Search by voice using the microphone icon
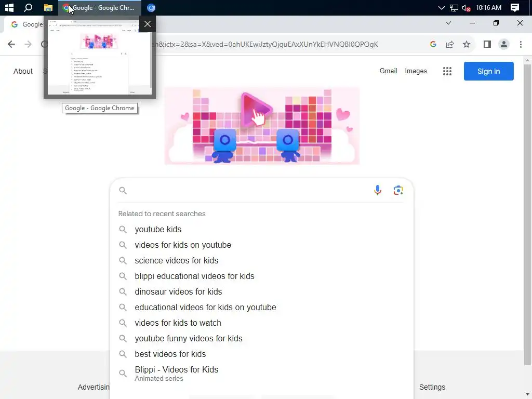 pos(377,190)
